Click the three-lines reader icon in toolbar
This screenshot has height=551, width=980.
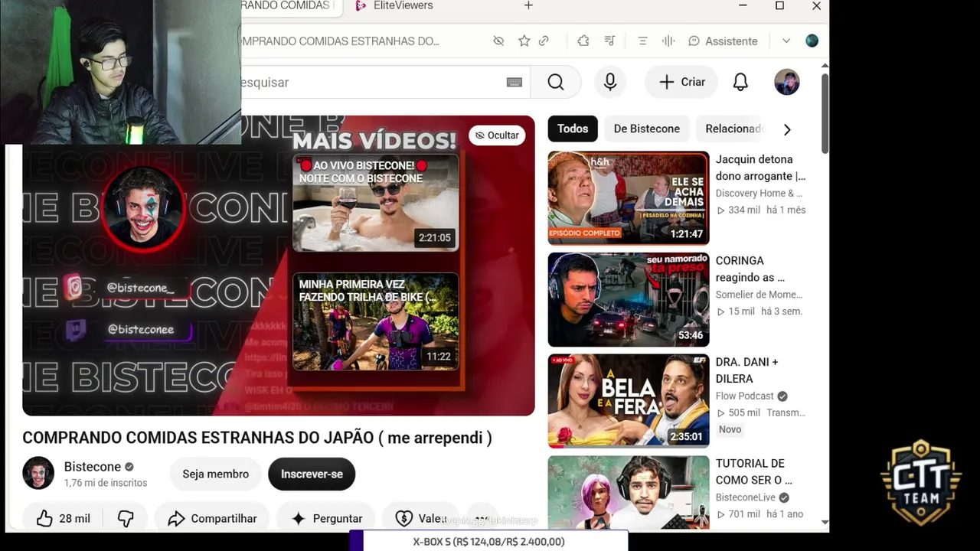click(643, 41)
